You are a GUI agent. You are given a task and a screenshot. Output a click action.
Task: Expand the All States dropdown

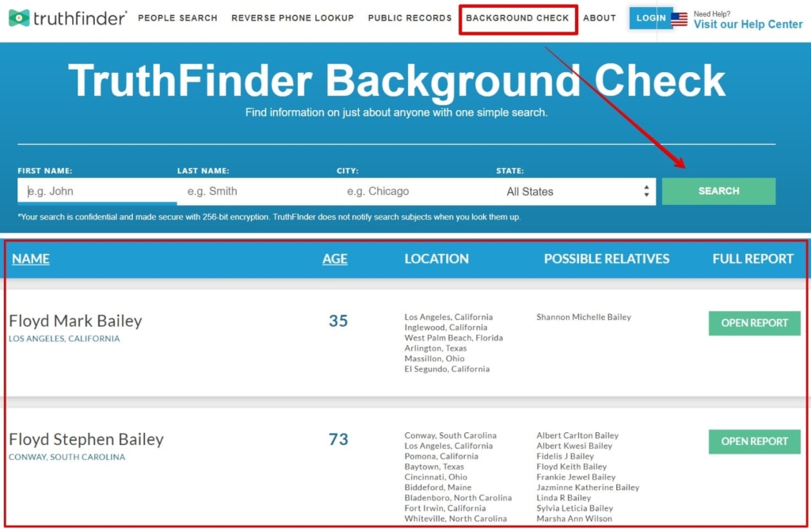click(x=576, y=192)
